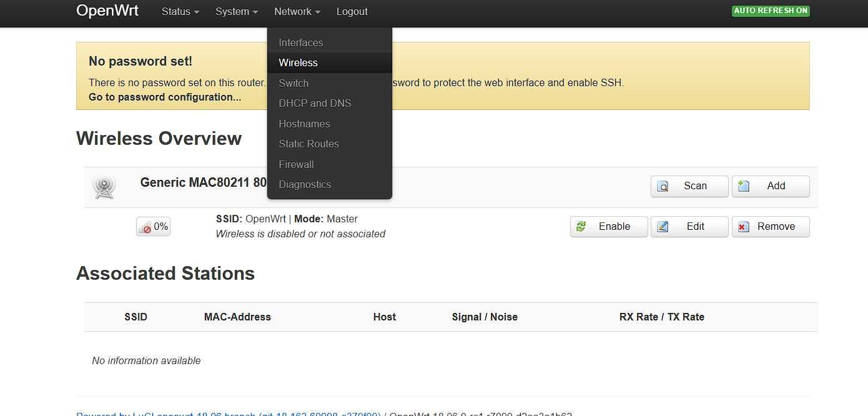Click Wireless is disabled or not associated
The image size is (868, 416).
coord(300,234)
